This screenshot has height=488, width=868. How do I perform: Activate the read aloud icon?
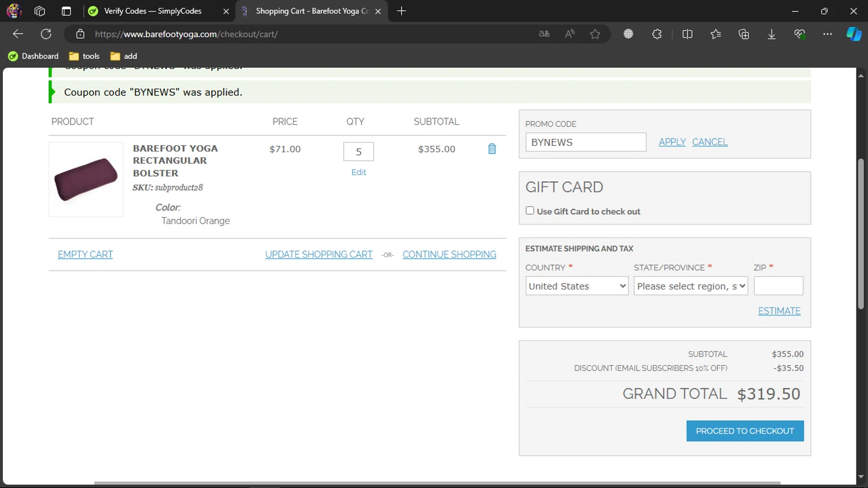[x=570, y=34]
